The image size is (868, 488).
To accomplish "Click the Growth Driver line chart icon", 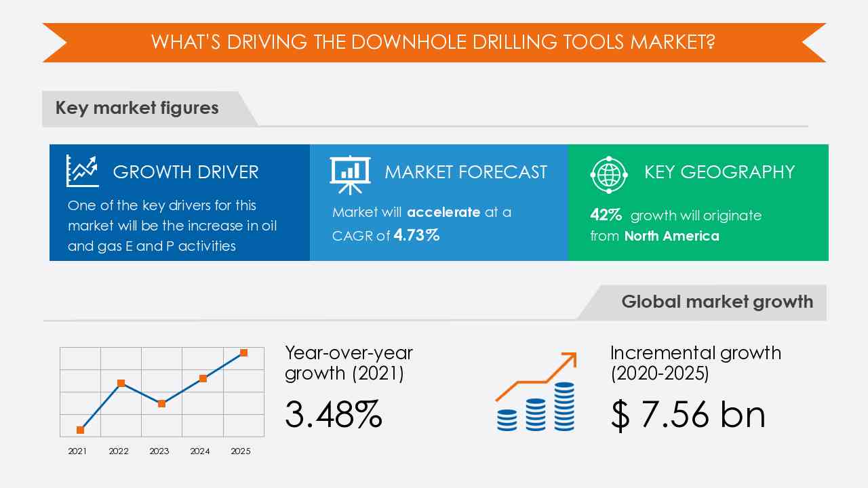I will pos(82,171).
